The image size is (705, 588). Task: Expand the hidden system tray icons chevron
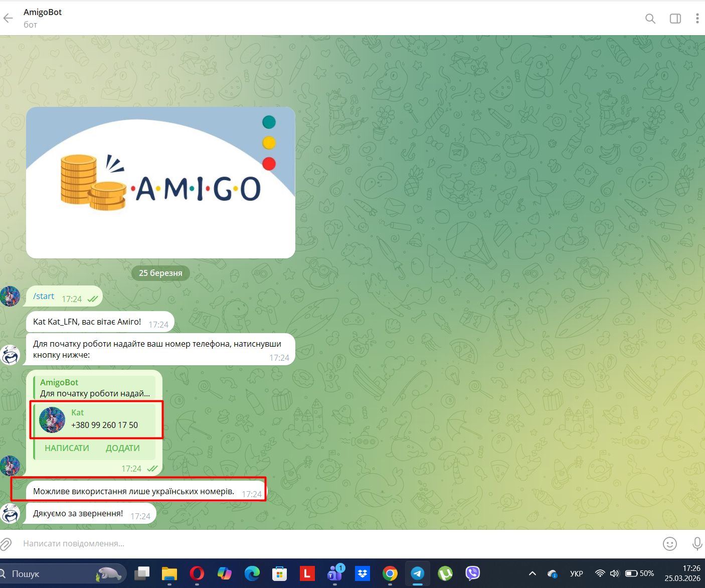click(533, 573)
